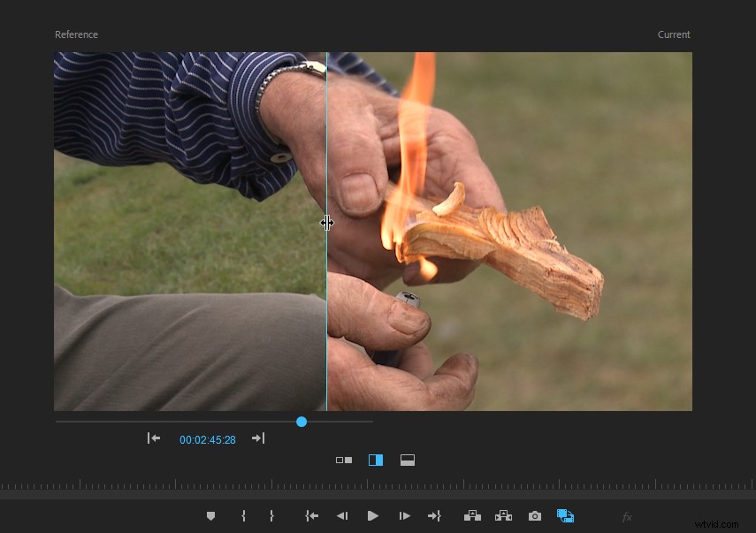
Task: Add a marker at the current frame
Action: [210, 515]
